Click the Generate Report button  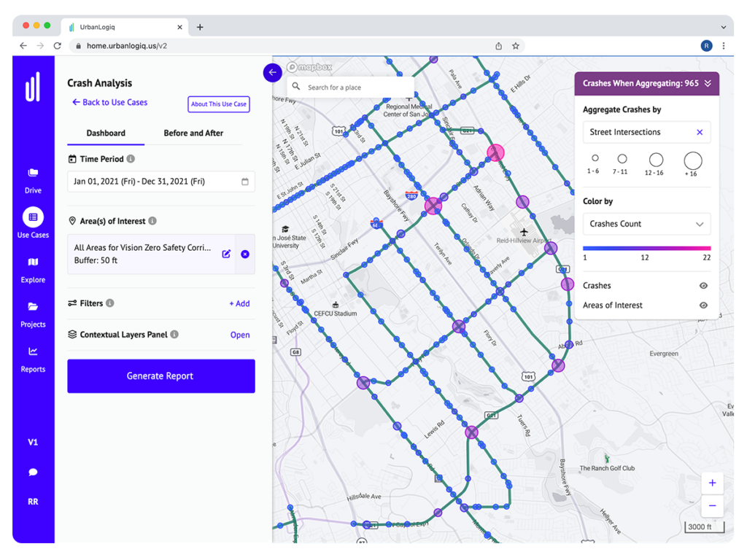tap(160, 376)
